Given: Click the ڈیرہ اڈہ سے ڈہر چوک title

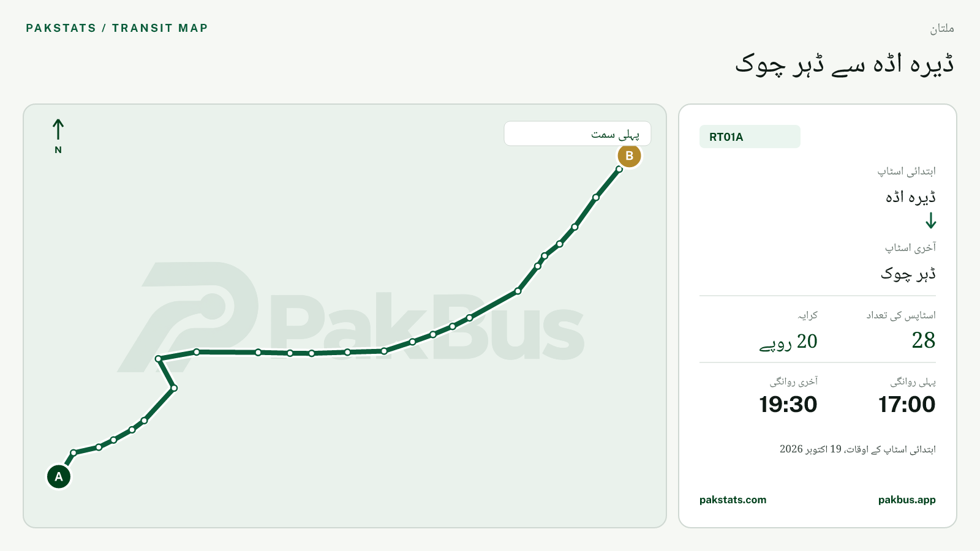Looking at the screenshot, I should point(845,64).
